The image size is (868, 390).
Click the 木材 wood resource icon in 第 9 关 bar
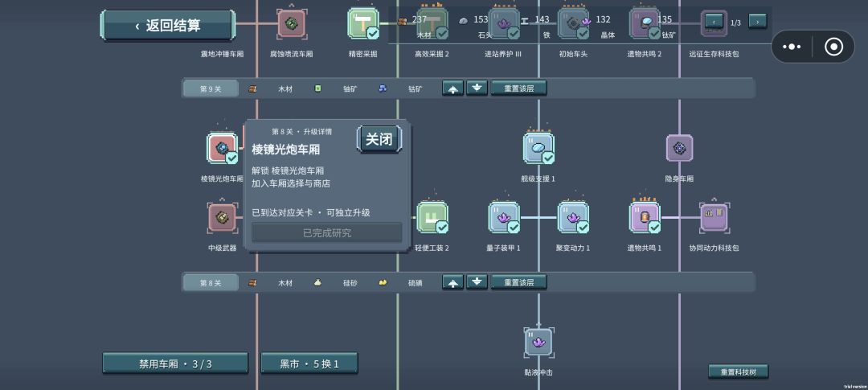(x=252, y=88)
